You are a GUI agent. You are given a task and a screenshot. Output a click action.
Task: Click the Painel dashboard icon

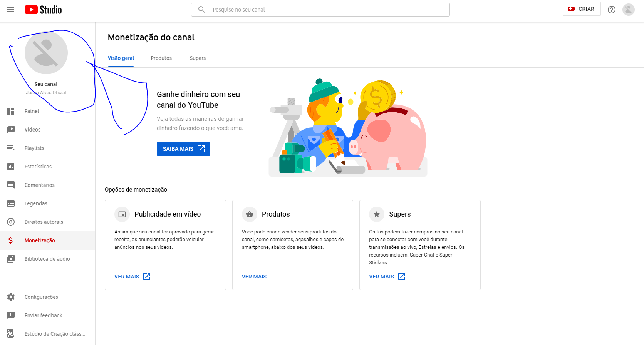pyautogui.click(x=11, y=111)
